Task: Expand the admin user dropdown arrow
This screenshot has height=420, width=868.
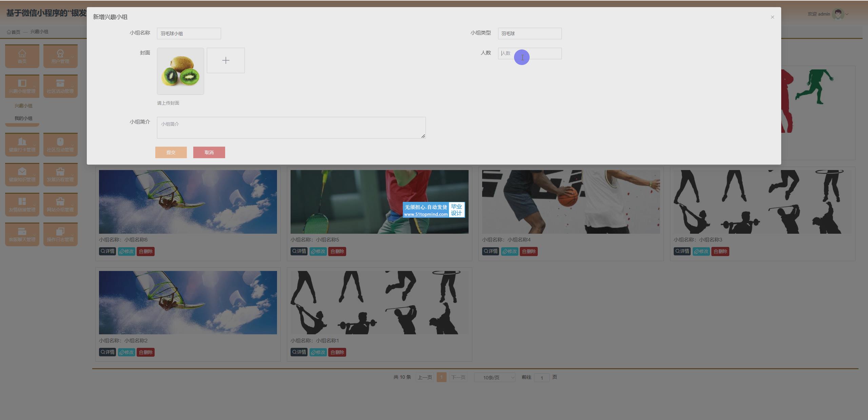Action: pyautogui.click(x=847, y=14)
